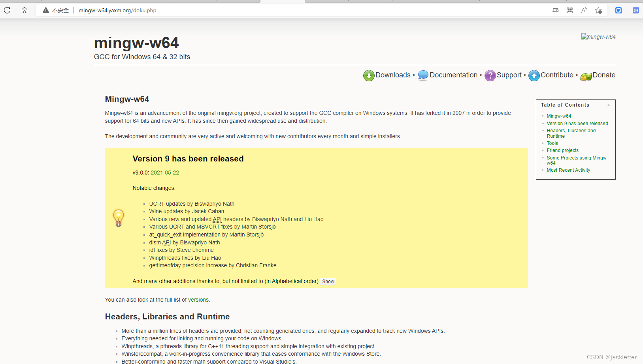Toggle Read aloud from the address bar
643x364 pixels.
(x=584, y=10)
